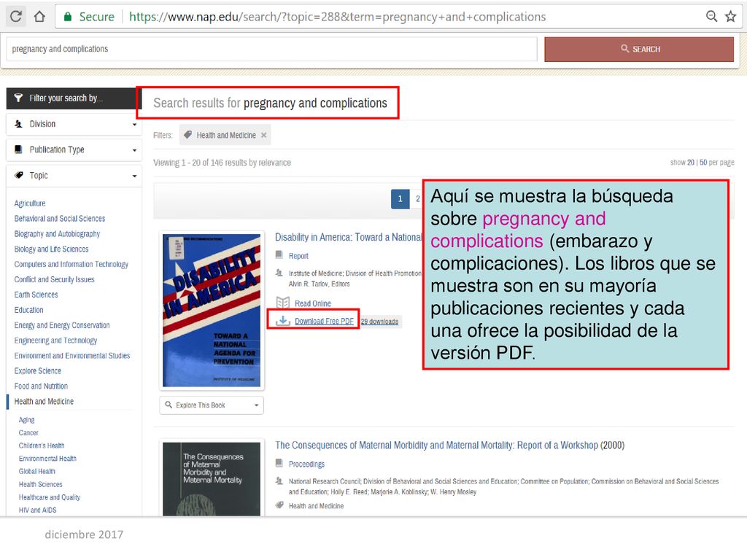Bookmark this page with the star icon
747x560 pixels.
[x=730, y=17]
